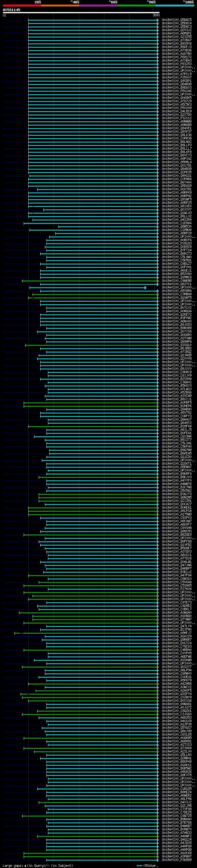This screenshot has width=197, height=868.
Task: Select hit label UniRef100_B7B766
Action: coord(177,822)
